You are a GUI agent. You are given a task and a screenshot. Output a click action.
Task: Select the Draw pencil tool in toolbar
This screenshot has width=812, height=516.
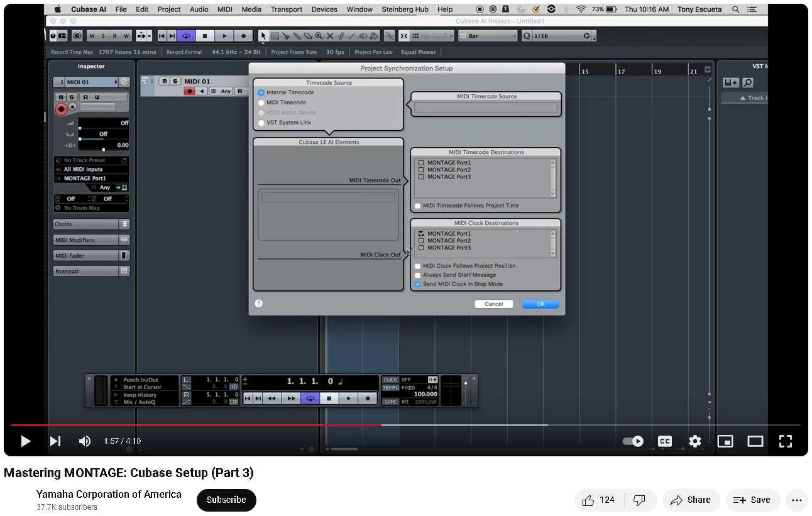point(341,36)
